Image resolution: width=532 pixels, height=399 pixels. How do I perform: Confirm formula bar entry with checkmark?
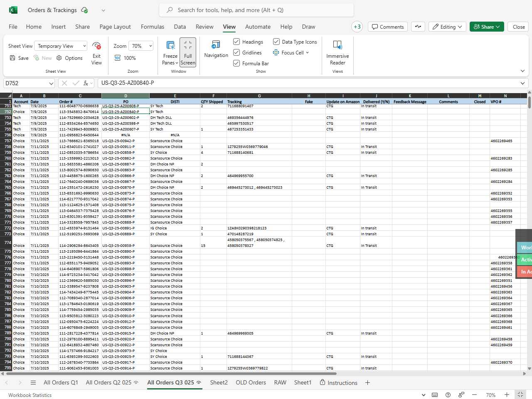click(76, 83)
